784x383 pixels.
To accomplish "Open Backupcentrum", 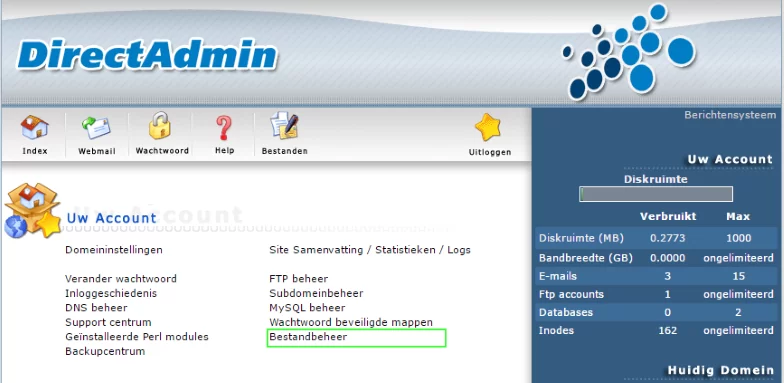I will tap(105, 351).
